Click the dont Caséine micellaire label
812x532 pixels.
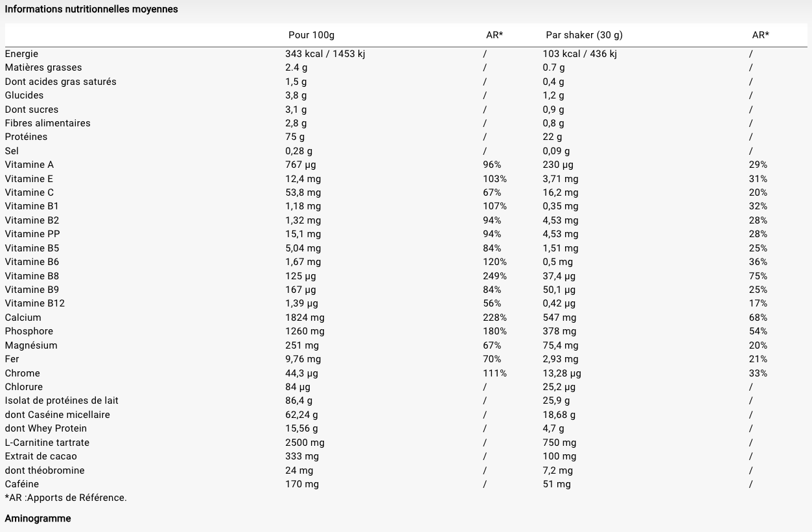click(x=57, y=415)
